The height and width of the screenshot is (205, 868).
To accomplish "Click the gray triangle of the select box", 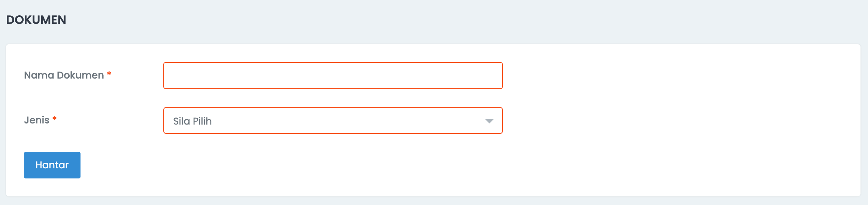I will 489,121.
